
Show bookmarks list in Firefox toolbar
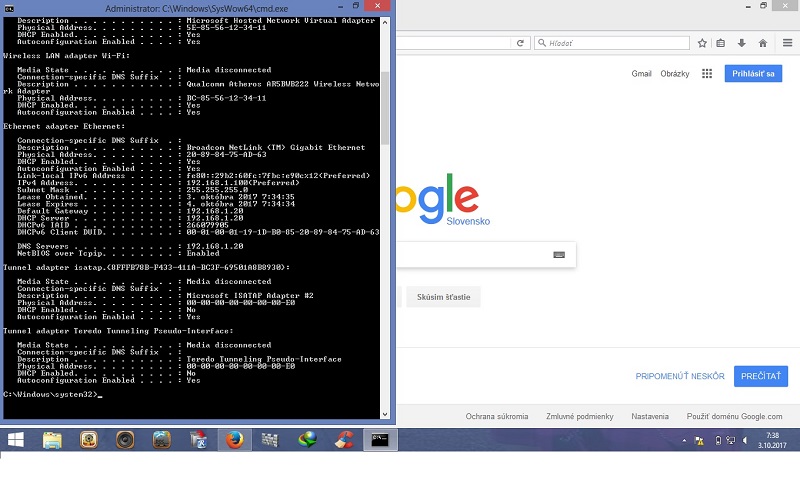(x=722, y=43)
